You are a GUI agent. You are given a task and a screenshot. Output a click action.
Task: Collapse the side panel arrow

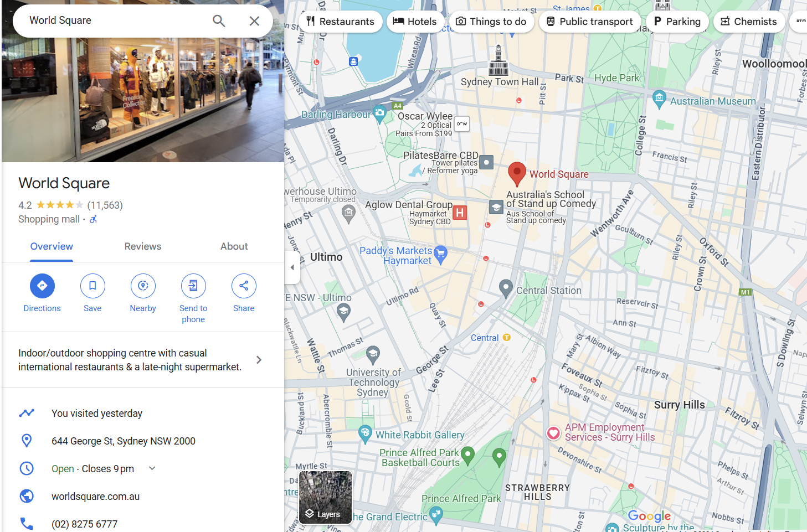[x=292, y=267]
